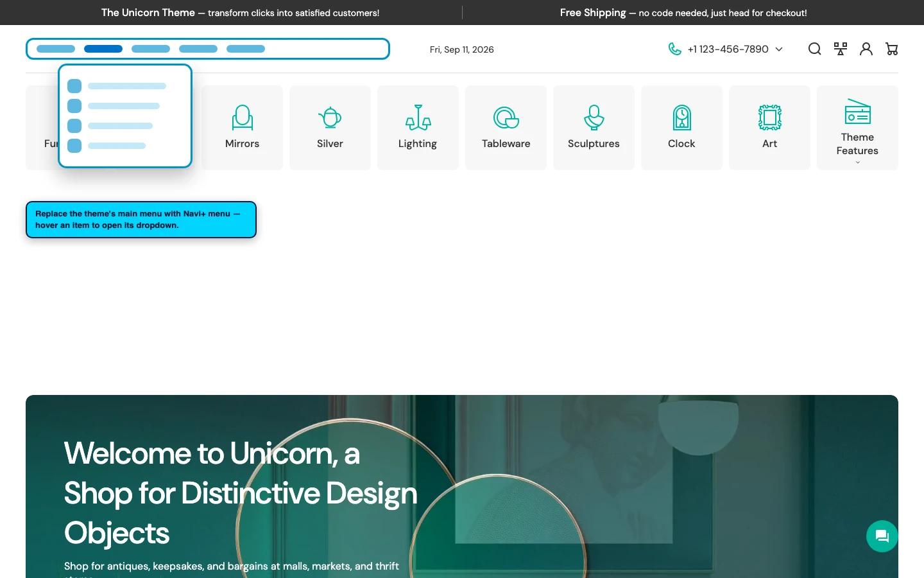Click the date 'Fri, Sep 11, 2026'
Image resolution: width=924 pixels, height=578 pixels.
461,49
